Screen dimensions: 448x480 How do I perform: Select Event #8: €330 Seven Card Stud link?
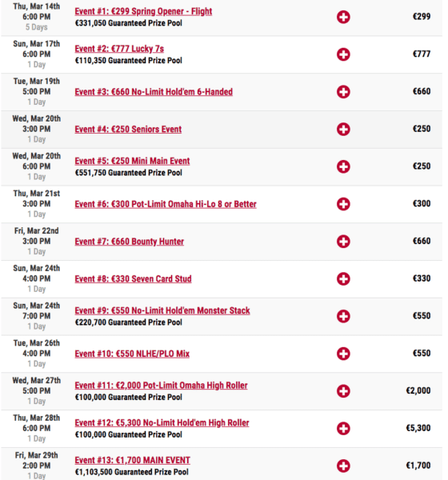[134, 279]
